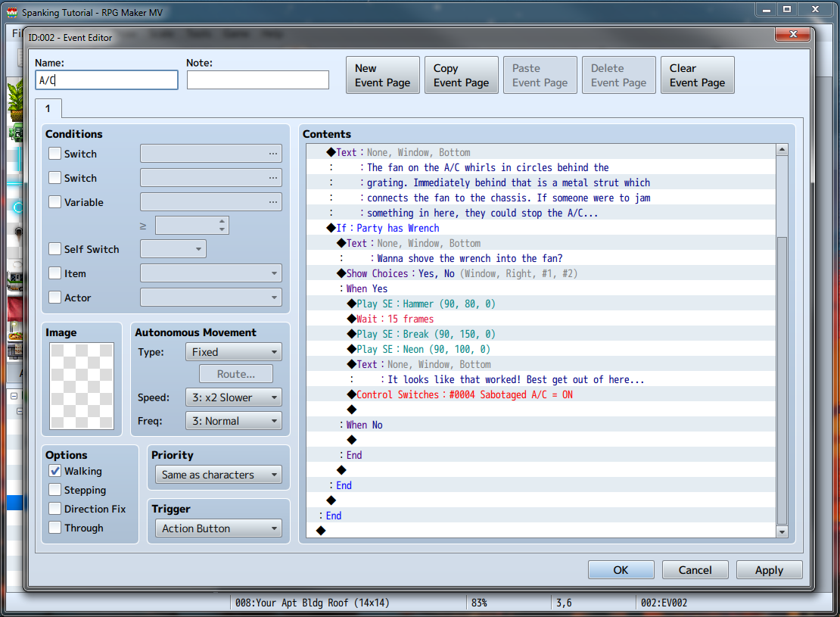
Task: Click the variable value stepper arrows
Action: tap(222, 225)
